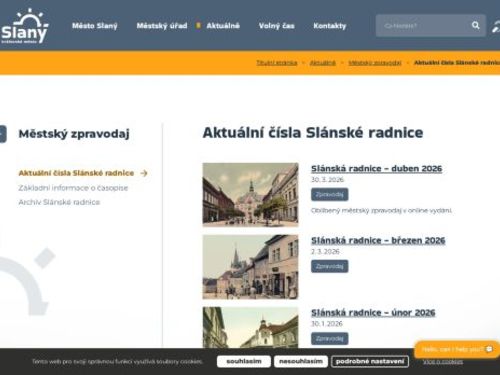
Task: Click the arrow next to Aktuální čísla Slánské radnice
Action: point(144,173)
